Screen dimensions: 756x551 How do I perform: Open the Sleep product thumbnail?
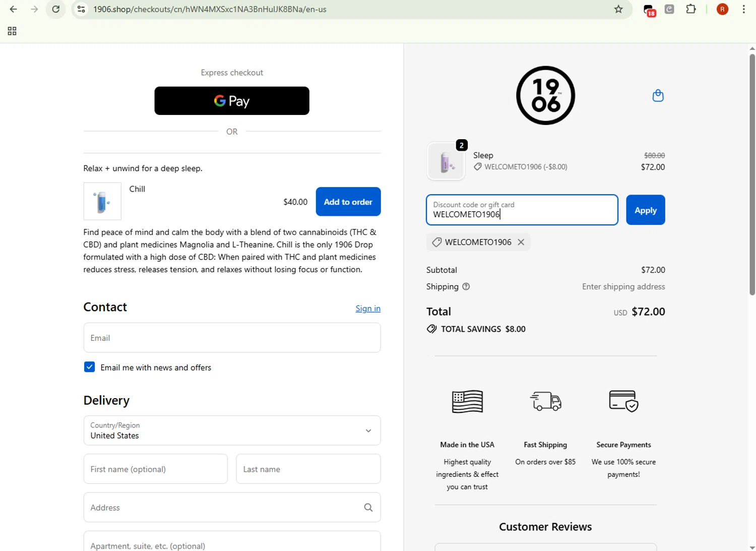446,161
